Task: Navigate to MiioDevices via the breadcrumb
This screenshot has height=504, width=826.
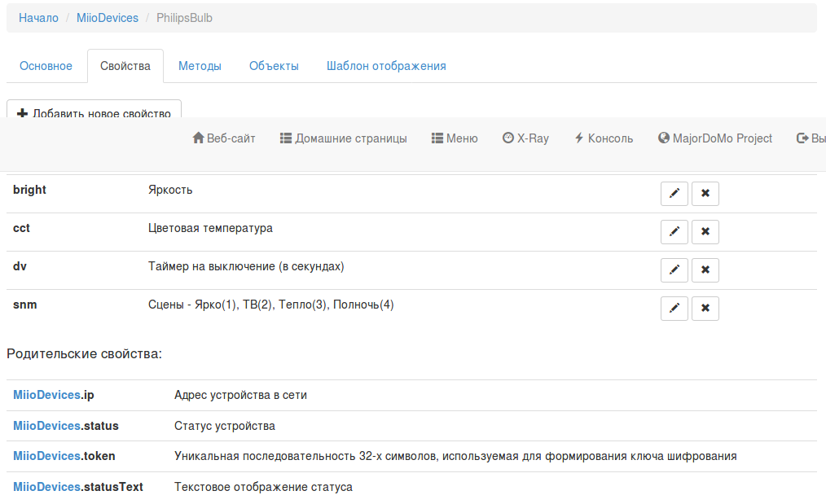Action: (108, 17)
